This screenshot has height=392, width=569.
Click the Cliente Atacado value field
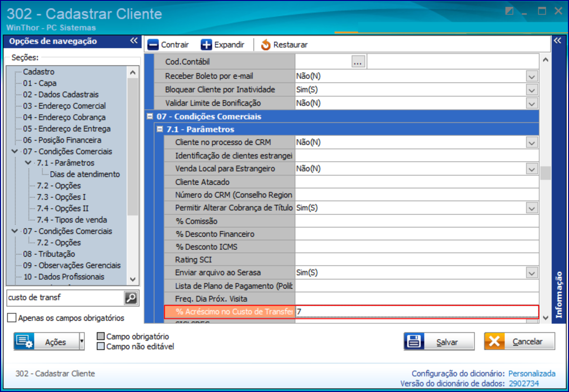pos(417,182)
